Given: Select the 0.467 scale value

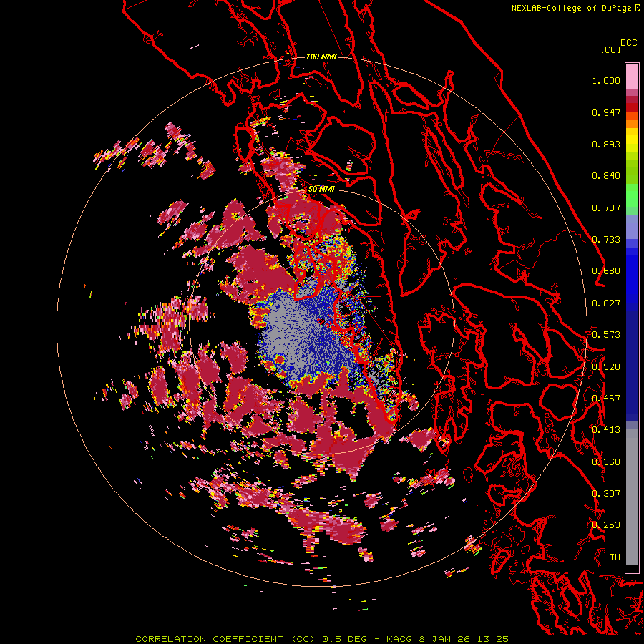Looking at the screenshot, I should (x=606, y=399).
